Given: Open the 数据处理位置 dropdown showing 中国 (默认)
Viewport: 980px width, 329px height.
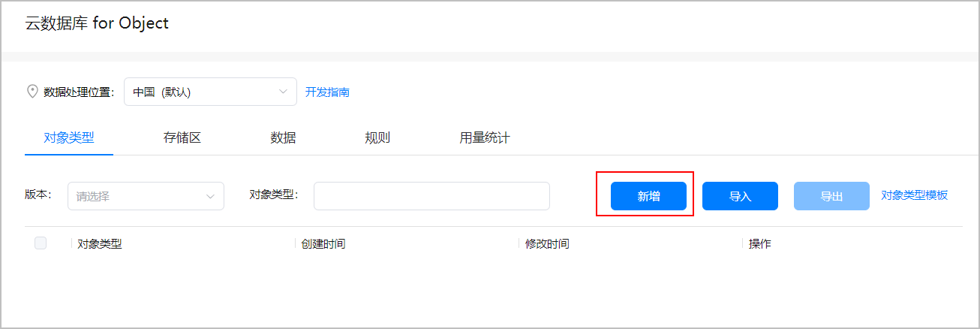Looking at the screenshot, I should [210, 92].
